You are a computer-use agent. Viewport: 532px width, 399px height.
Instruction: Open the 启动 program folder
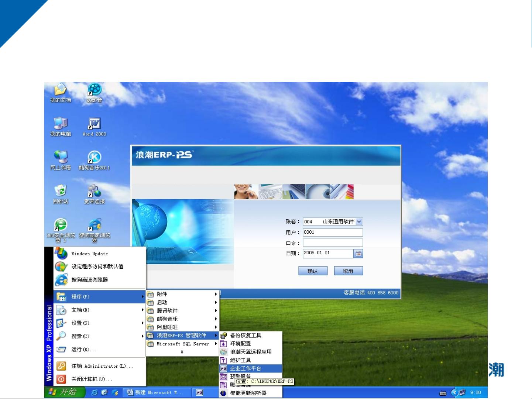tap(182, 302)
